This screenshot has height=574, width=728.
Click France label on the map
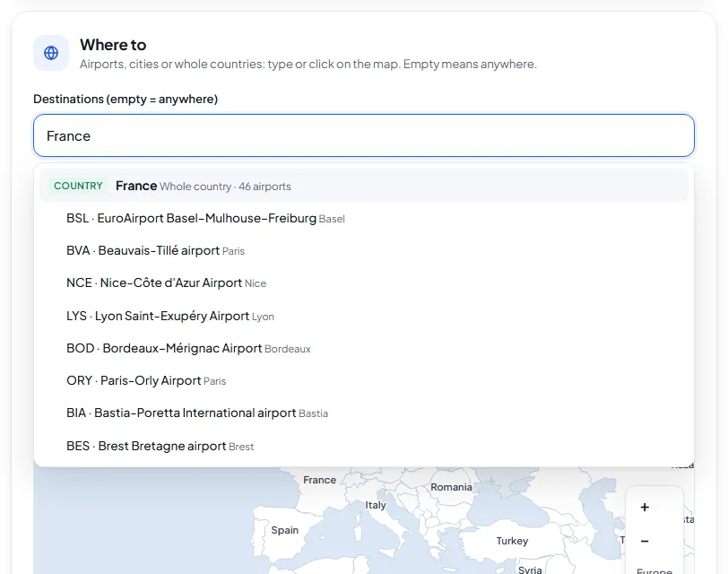pyautogui.click(x=319, y=480)
